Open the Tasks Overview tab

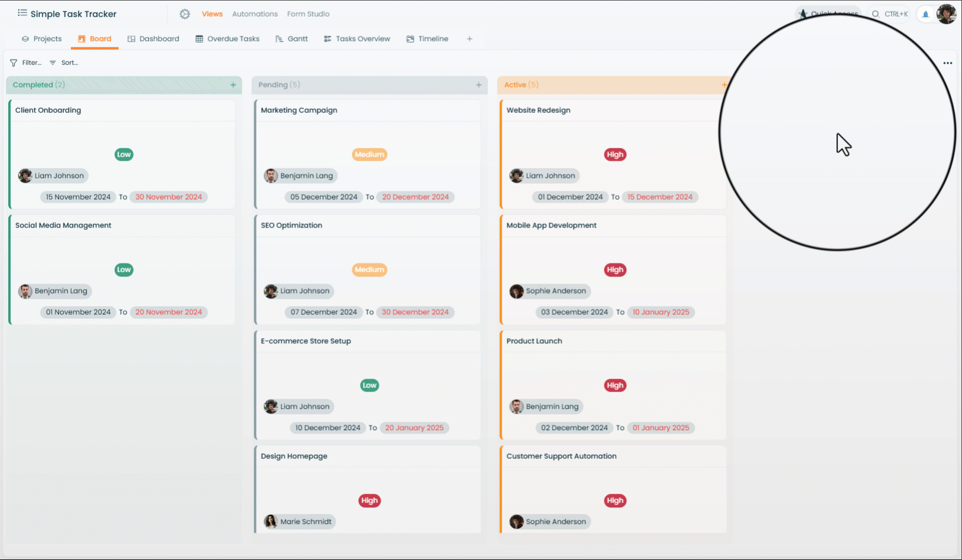coord(357,39)
